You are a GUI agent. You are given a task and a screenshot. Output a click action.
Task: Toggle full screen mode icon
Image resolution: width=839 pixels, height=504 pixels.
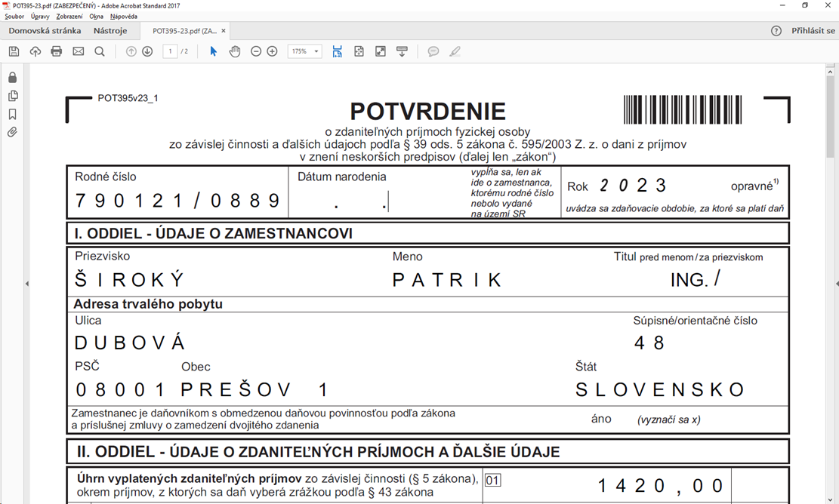381,51
